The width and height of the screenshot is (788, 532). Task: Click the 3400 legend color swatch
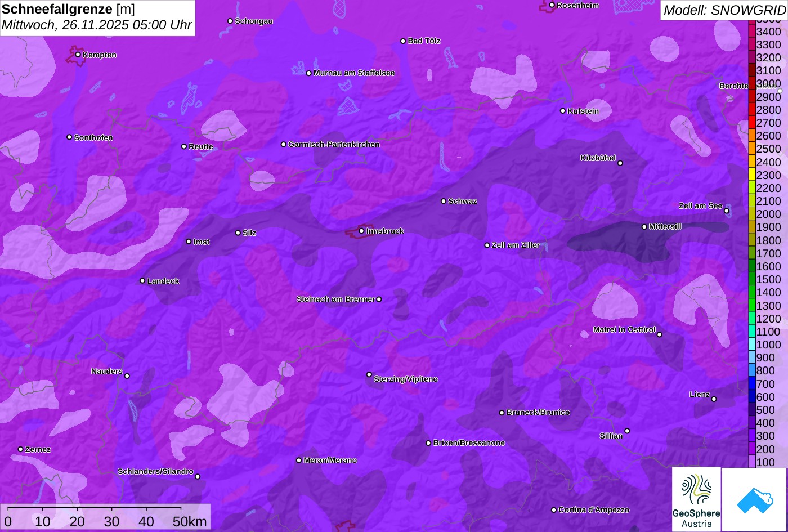[751, 32]
